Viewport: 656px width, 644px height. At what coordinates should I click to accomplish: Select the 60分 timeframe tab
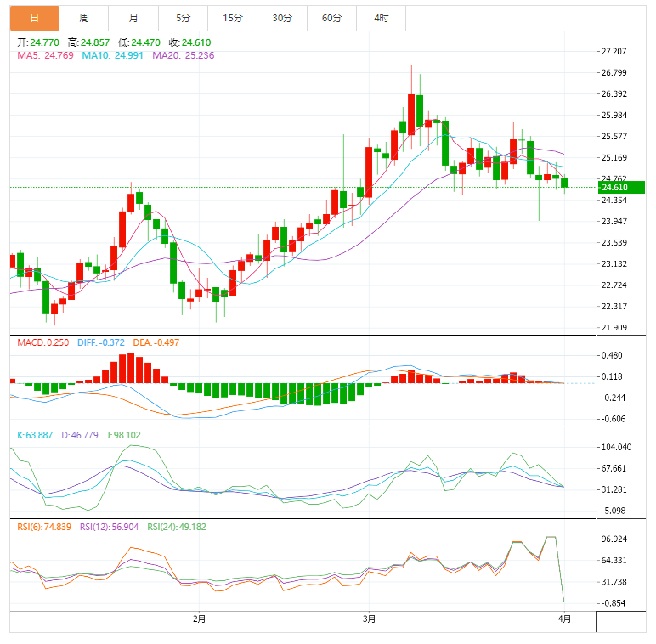(331, 18)
